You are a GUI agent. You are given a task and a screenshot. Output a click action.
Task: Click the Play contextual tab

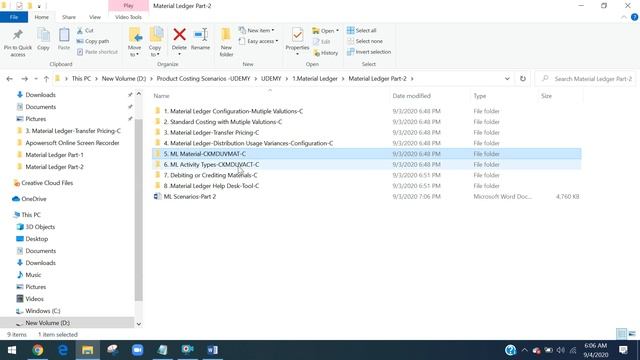click(128, 6)
